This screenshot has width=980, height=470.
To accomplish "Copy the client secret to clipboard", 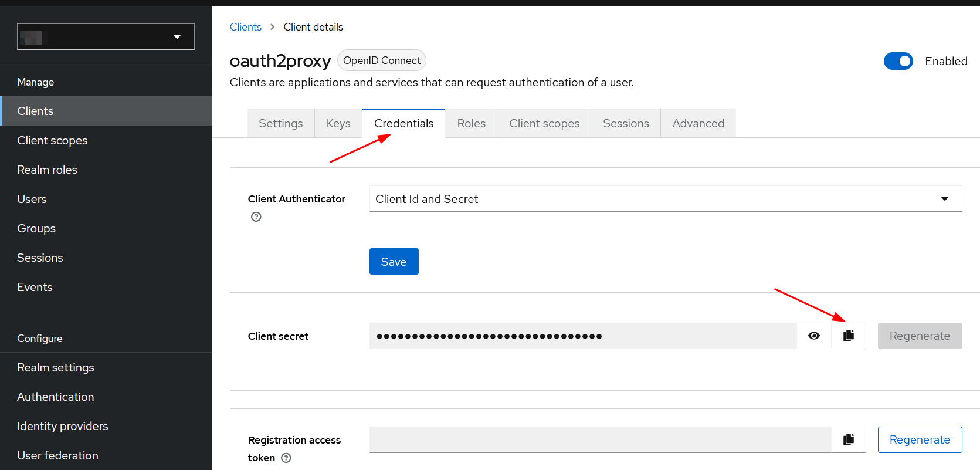I will (849, 336).
